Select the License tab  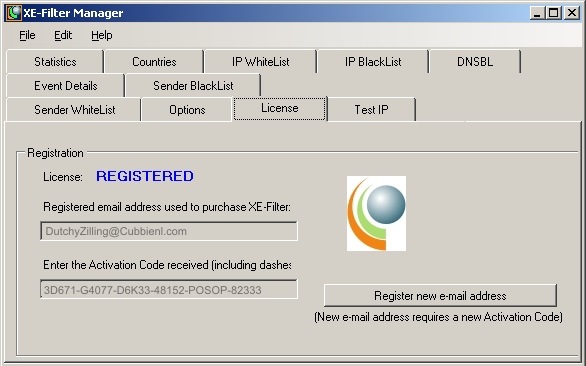[280, 108]
